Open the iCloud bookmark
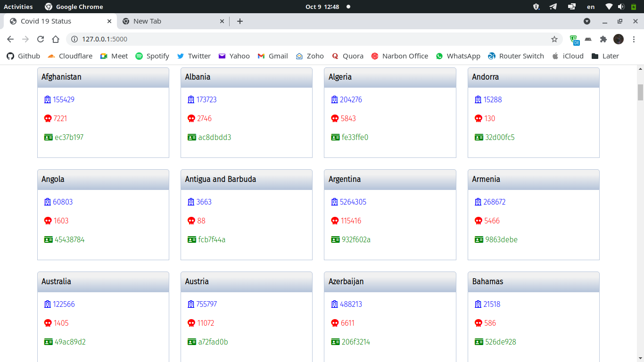Screen dimensions: 644x362 [568, 56]
